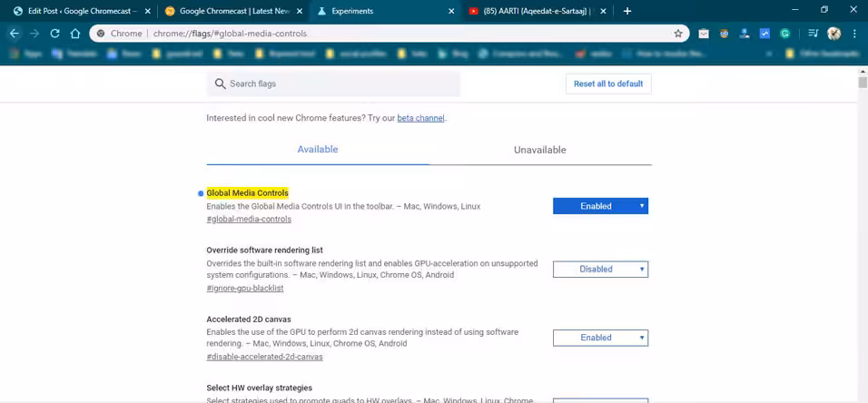Open the beta channel link

(420, 118)
